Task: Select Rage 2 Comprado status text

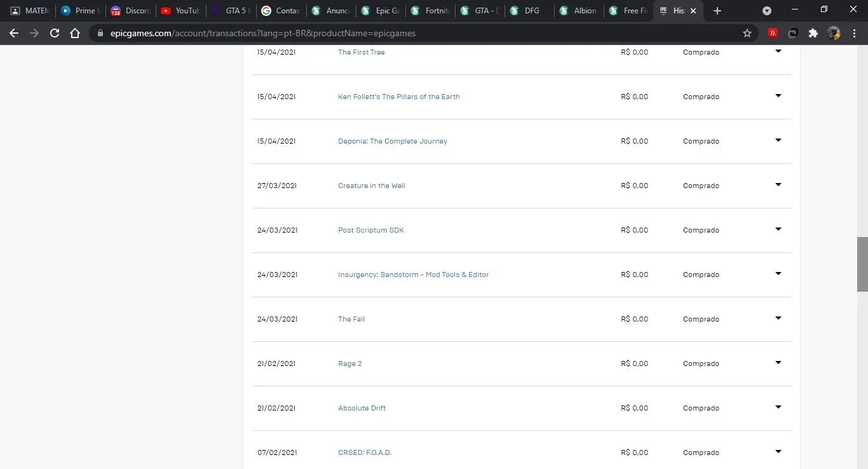Action: 701,364
